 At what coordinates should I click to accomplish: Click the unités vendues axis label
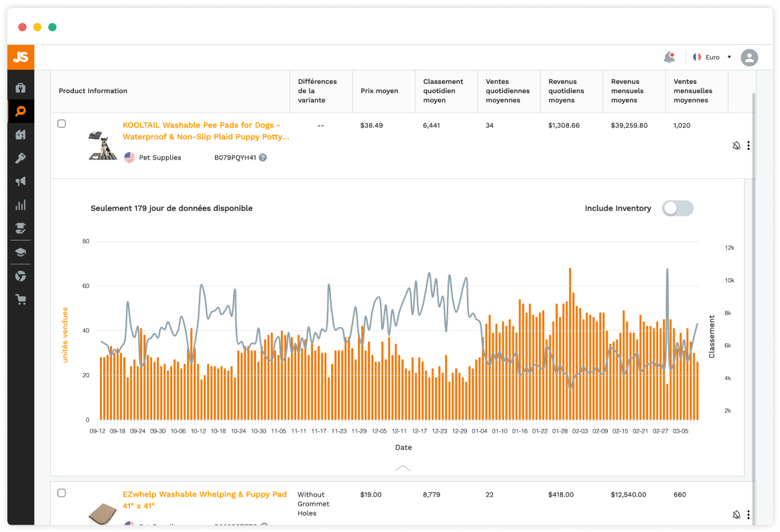point(65,335)
